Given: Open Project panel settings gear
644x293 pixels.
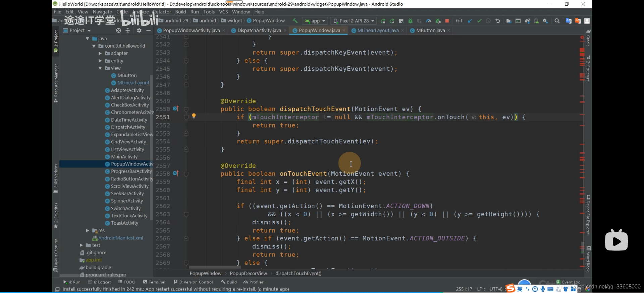Looking at the screenshot, I should [x=139, y=30].
